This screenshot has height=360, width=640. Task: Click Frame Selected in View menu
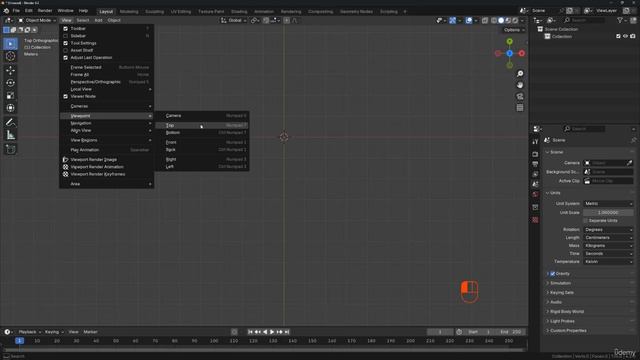pyautogui.click(x=107, y=67)
